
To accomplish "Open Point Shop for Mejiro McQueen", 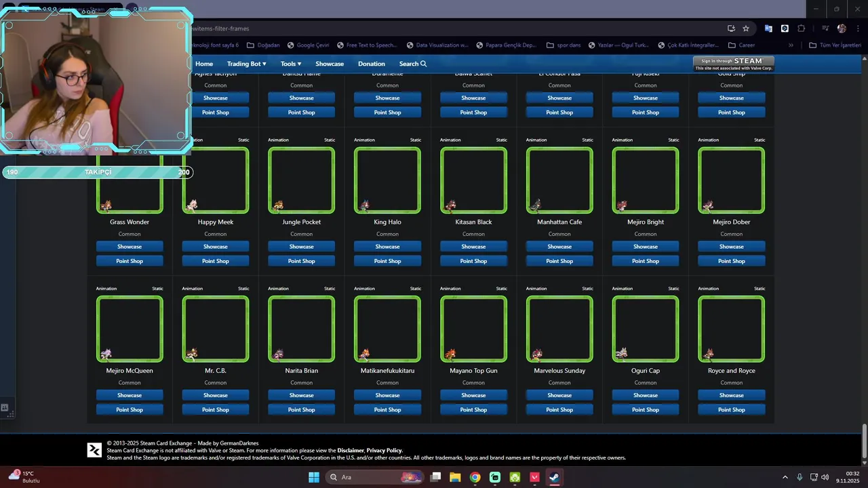I will [x=130, y=409].
